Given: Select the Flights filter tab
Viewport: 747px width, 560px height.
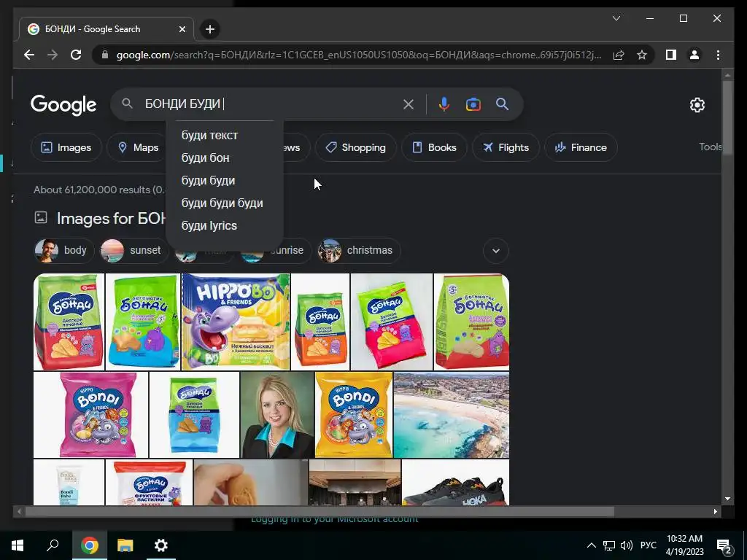Looking at the screenshot, I should coord(506,147).
